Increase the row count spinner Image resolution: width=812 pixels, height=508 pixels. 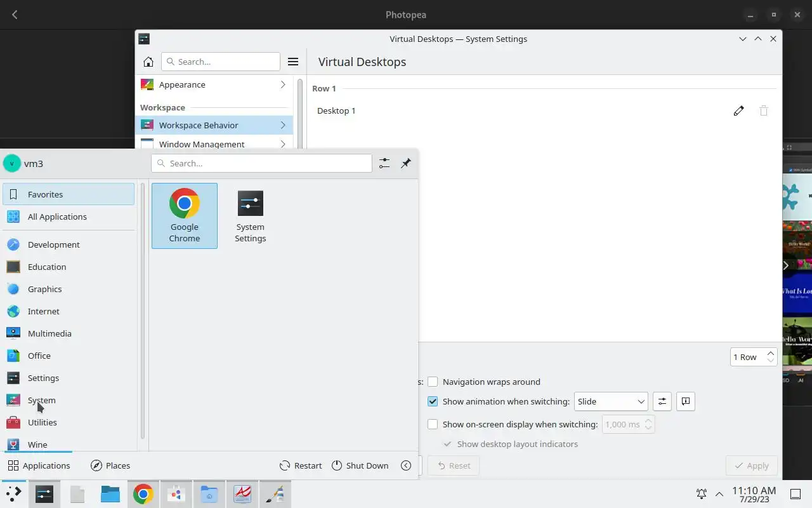click(771, 353)
